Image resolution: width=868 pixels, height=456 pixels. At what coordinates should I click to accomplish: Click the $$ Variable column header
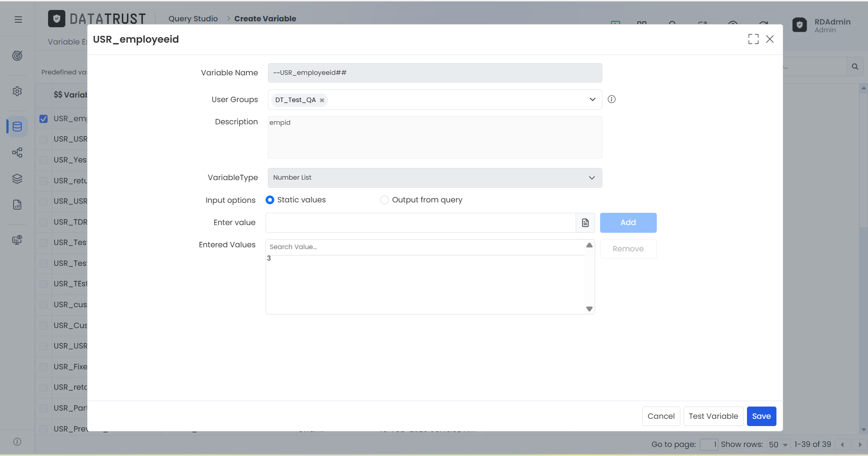pos(70,95)
